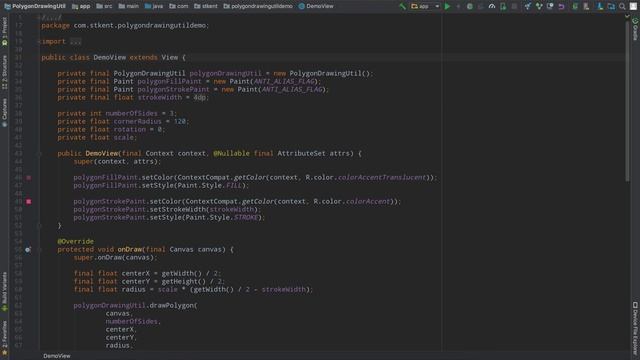640x360 pixels.
Task: Click on 'numberOfSides' field declaration
Action: (x=131, y=113)
